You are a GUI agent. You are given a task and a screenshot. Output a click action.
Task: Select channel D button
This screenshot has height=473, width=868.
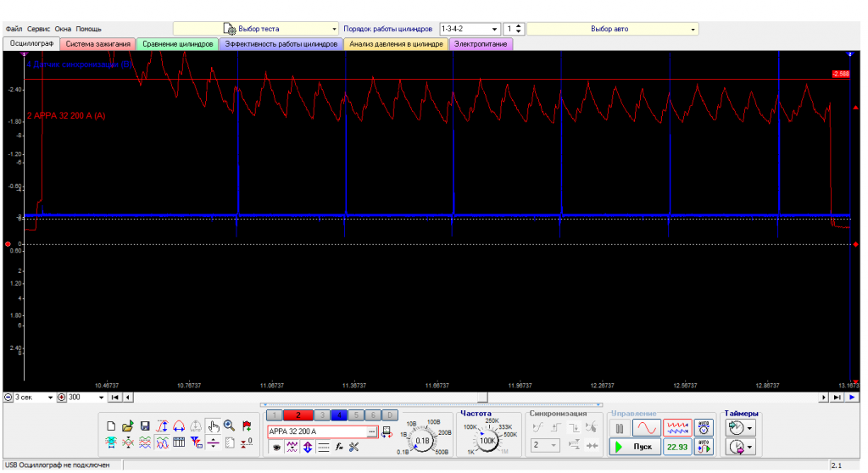(x=390, y=415)
